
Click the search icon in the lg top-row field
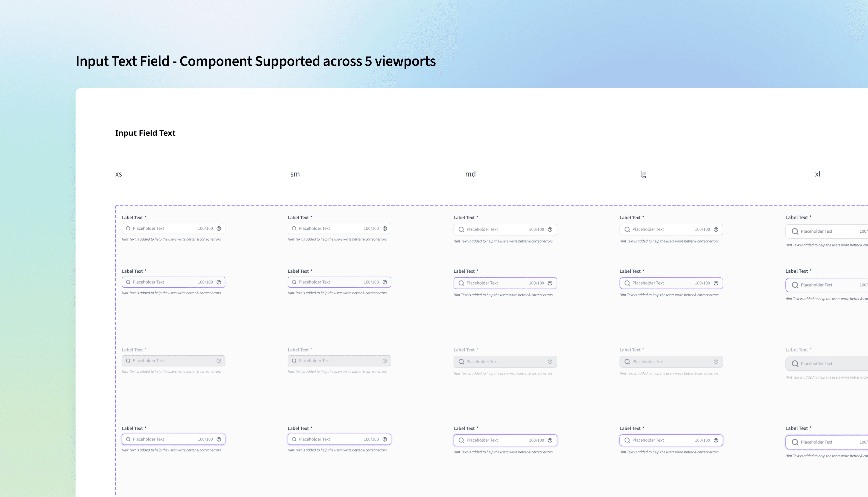click(x=627, y=229)
